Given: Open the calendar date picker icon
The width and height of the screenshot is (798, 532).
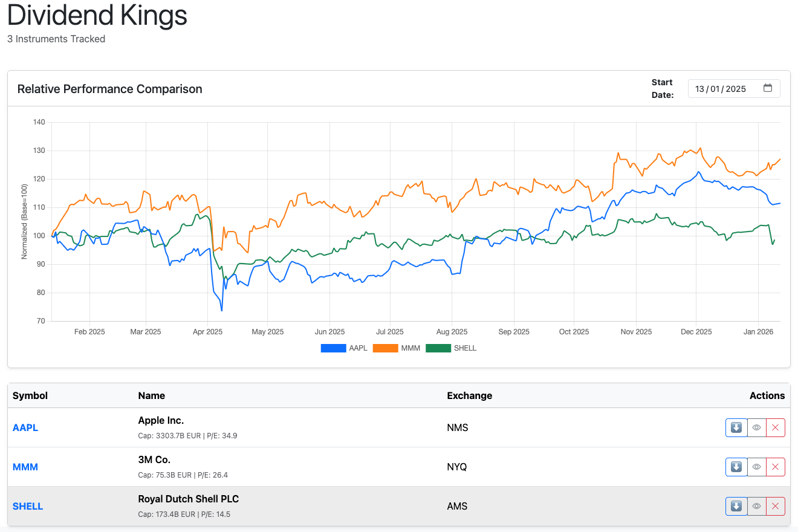Looking at the screenshot, I should tap(768, 88).
